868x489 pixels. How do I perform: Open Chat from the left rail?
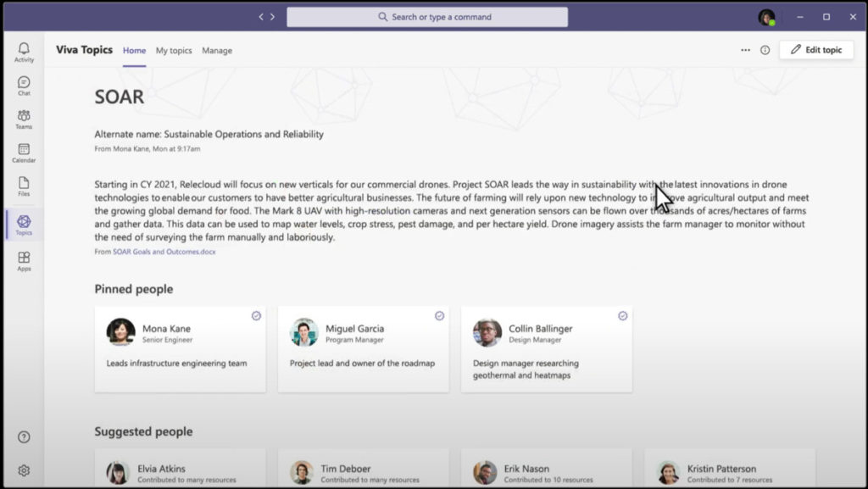[x=24, y=86]
